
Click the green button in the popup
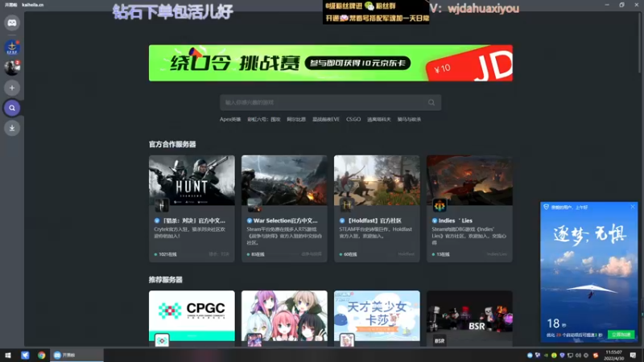pos(621,335)
